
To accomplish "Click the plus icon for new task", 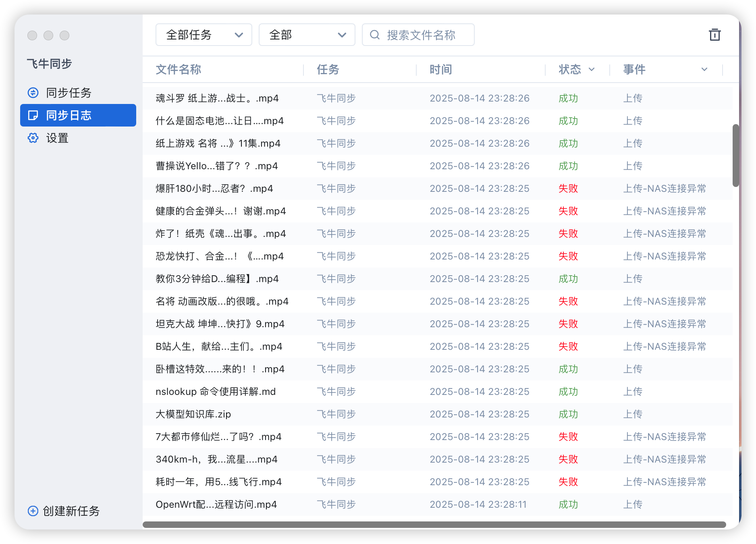I will pyautogui.click(x=33, y=511).
